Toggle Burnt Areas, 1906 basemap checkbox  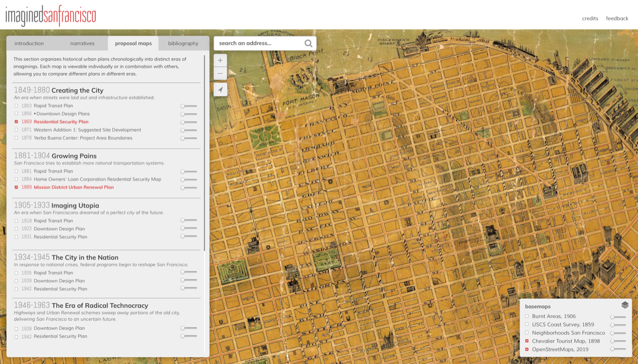(527, 316)
